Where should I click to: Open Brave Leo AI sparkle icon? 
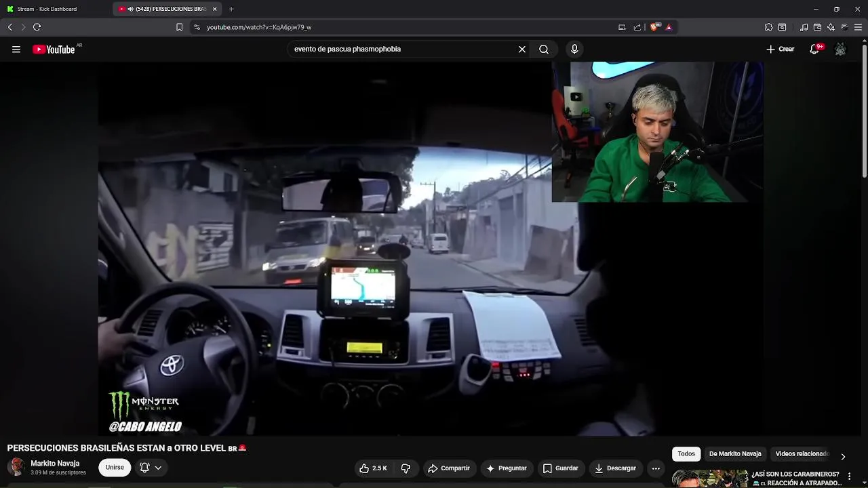click(x=831, y=27)
